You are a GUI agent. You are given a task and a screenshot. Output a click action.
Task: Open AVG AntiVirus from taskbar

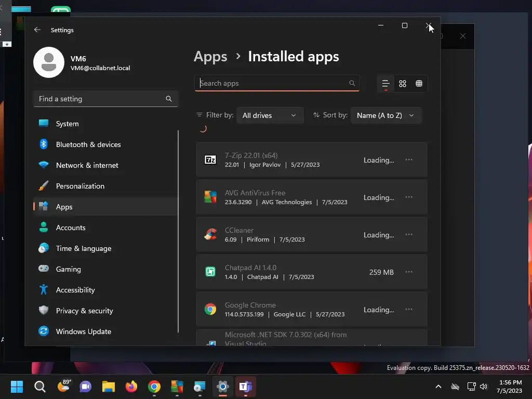177,387
